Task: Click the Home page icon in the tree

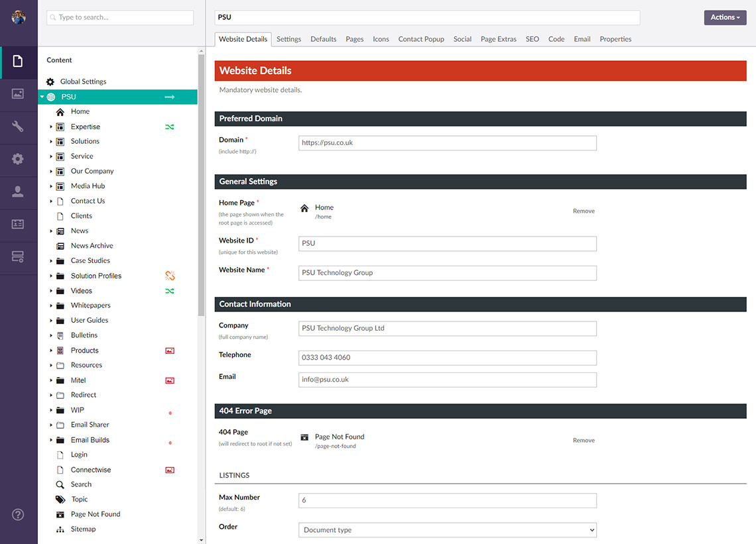Action: tap(60, 111)
